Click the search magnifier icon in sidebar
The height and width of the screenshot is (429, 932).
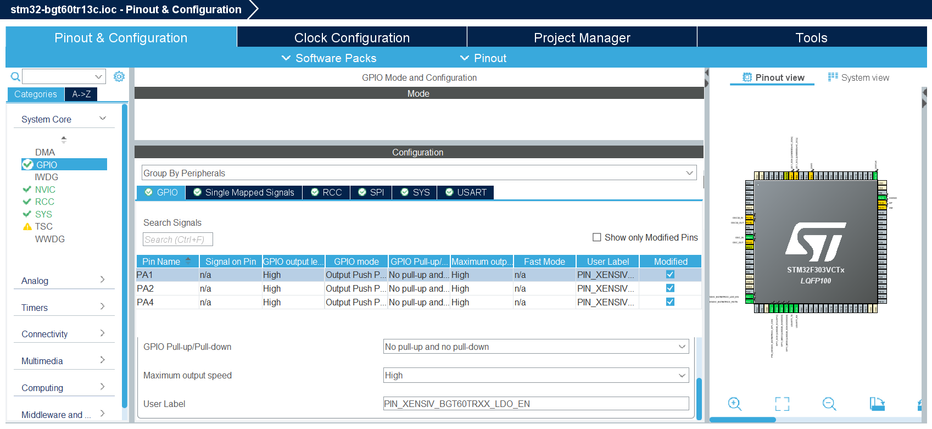pos(15,77)
